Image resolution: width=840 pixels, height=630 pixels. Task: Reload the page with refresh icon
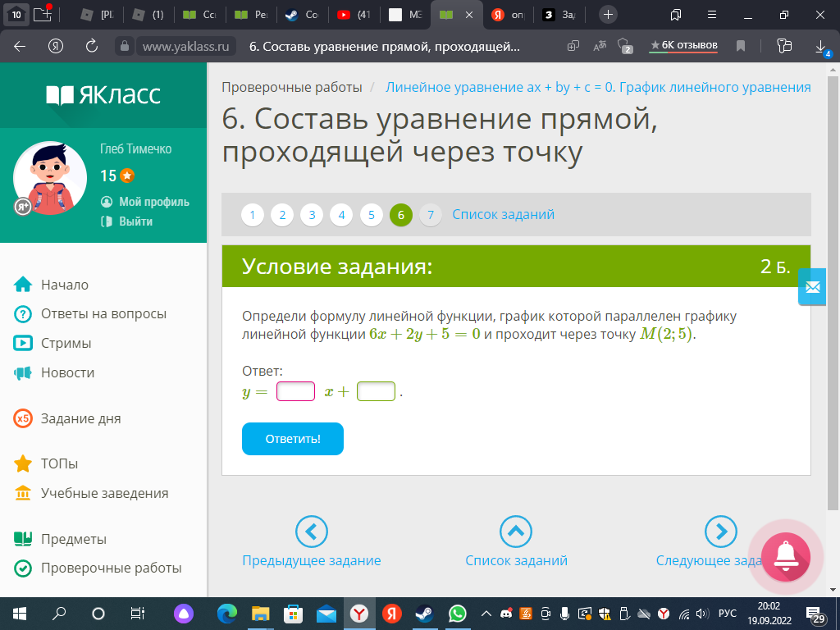[x=92, y=47]
